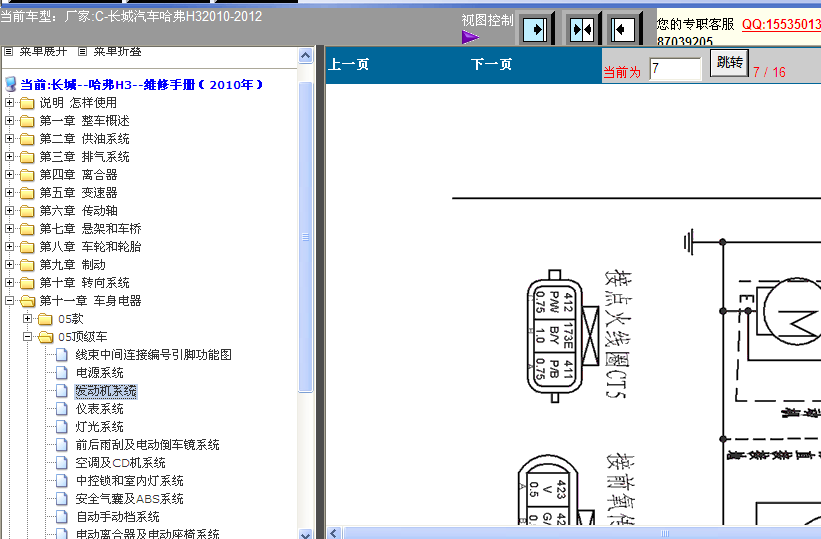This screenshot has height=539, width=821.
Task: Click the page icon next to 自动手动档系统
Action: [62, 516]
